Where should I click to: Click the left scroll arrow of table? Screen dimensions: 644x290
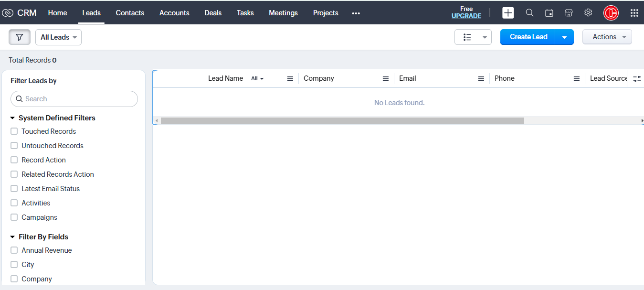pos(157,121)
